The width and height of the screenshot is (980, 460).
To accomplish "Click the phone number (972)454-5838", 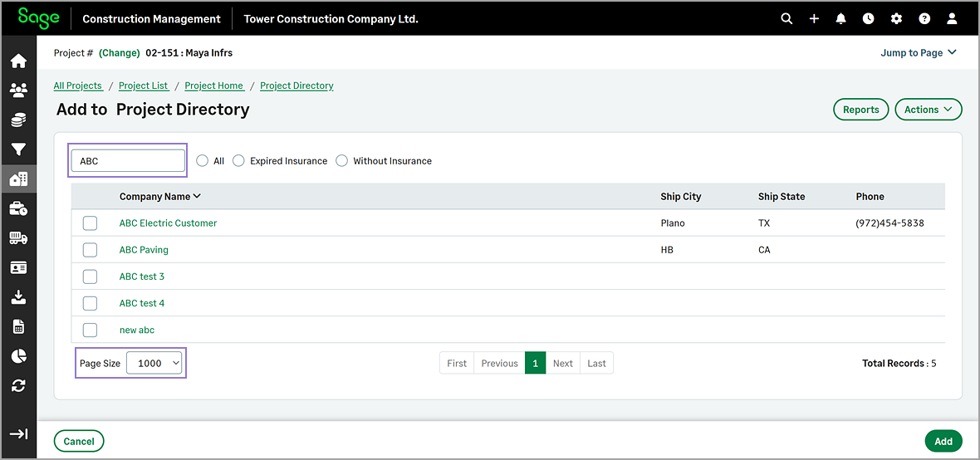I will (890, 223).
